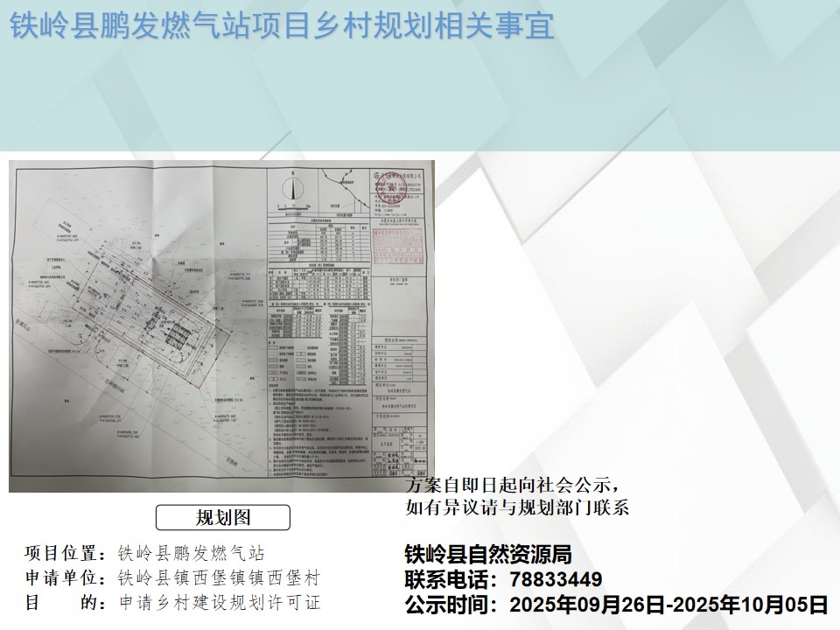Image resolution: width=840 pixels, height=630 pixels.
Task: Click the 如有异议请与规划部门联系 text line
Action: pos(518,508)
